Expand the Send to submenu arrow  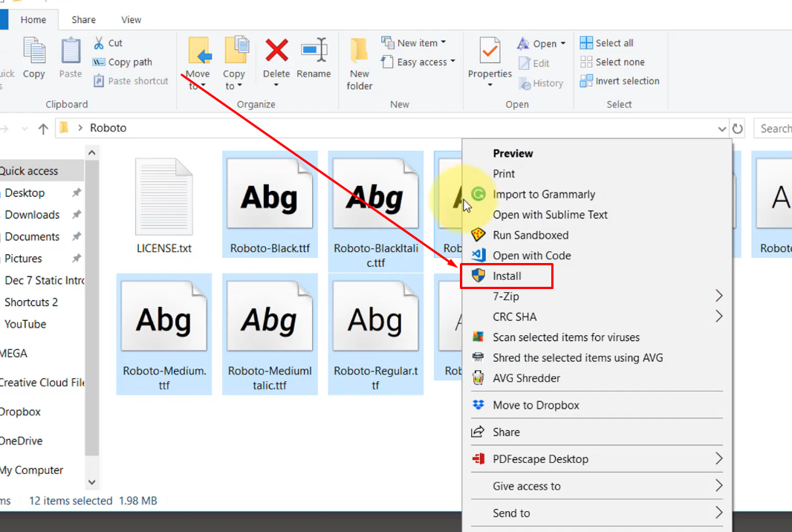(718, 513)
